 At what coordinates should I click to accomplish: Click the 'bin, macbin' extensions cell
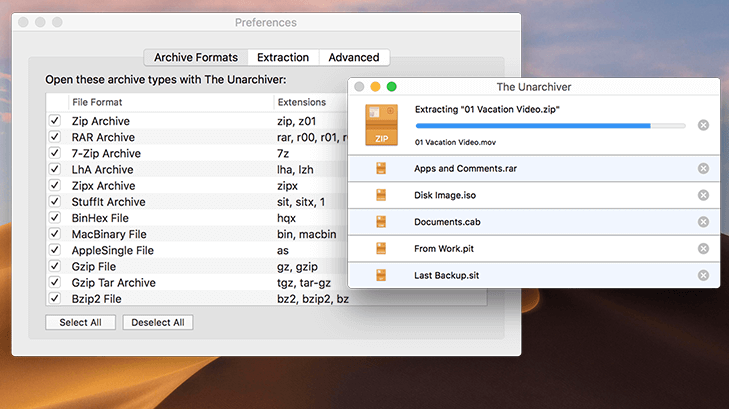point(306,234)
